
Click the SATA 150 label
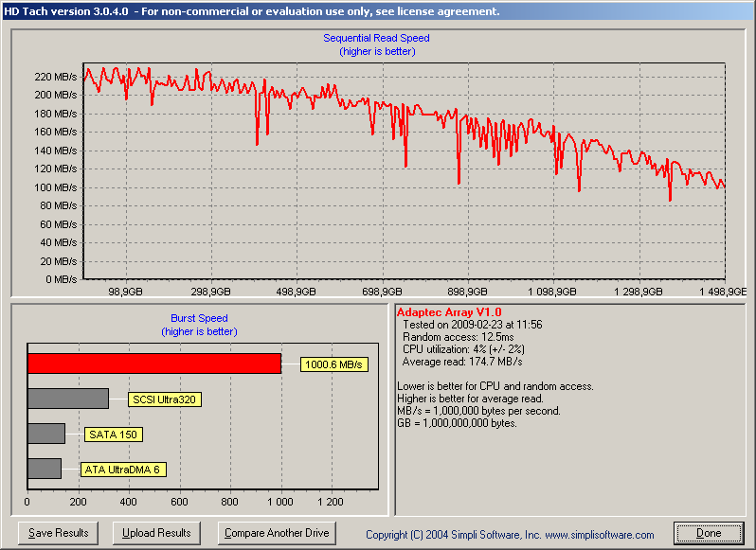(x=114, y=435)
